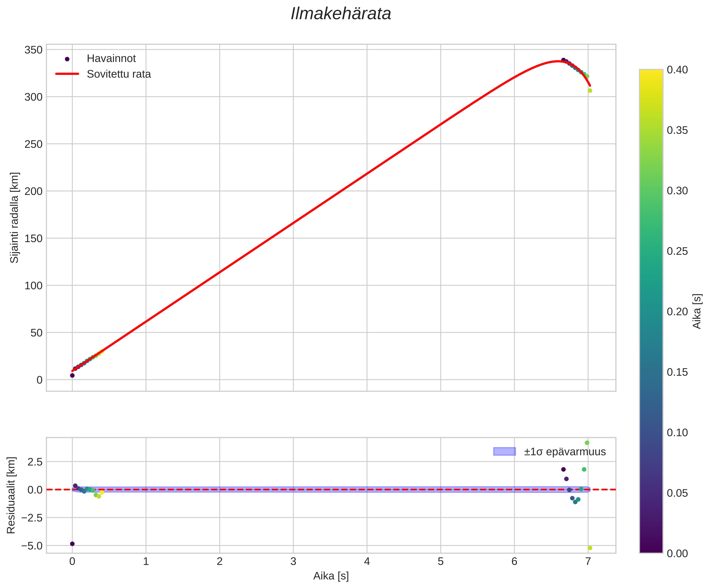This screenshot has height=588, width=709.
Task: Click the Ilmakehärata plot title
Action: coord(341,14)
